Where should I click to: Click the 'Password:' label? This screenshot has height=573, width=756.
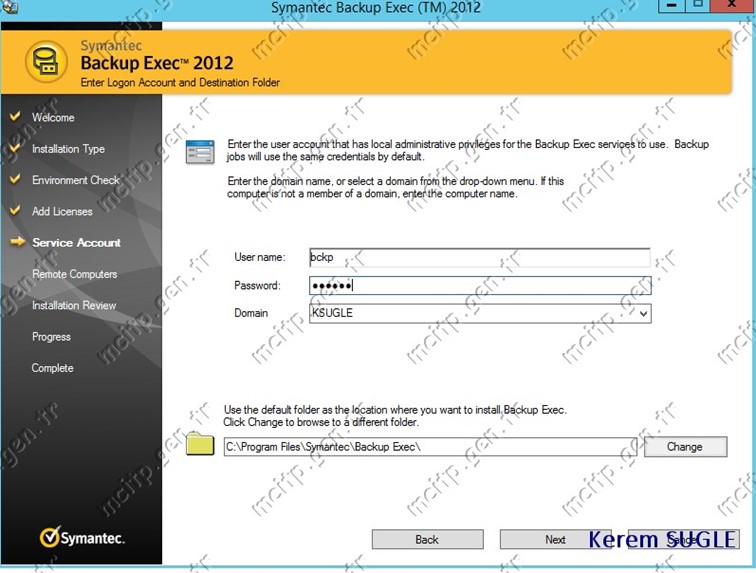pyautogui.click(x=257, y=286)
